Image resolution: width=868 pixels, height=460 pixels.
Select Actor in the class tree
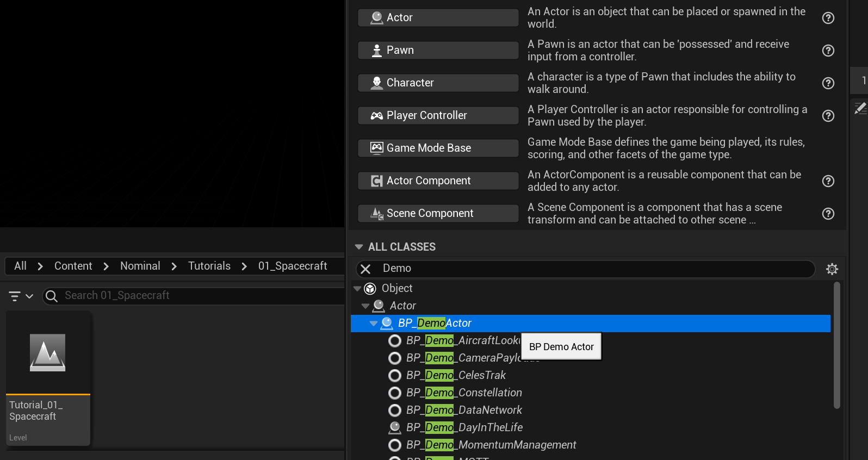coord(403,306)
